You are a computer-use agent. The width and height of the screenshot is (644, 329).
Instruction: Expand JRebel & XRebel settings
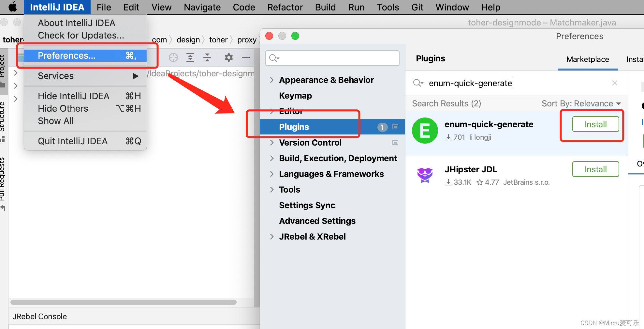tap(272, 237)
